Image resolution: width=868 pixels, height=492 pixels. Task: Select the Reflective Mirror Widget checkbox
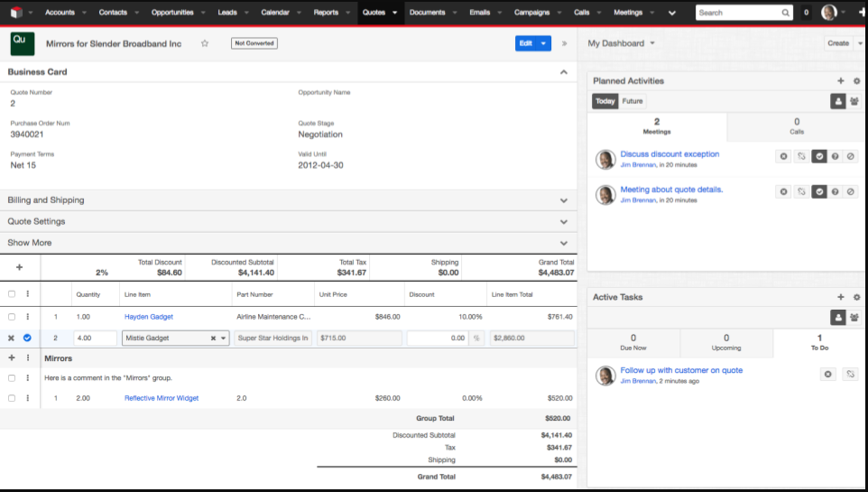(12, 398)
